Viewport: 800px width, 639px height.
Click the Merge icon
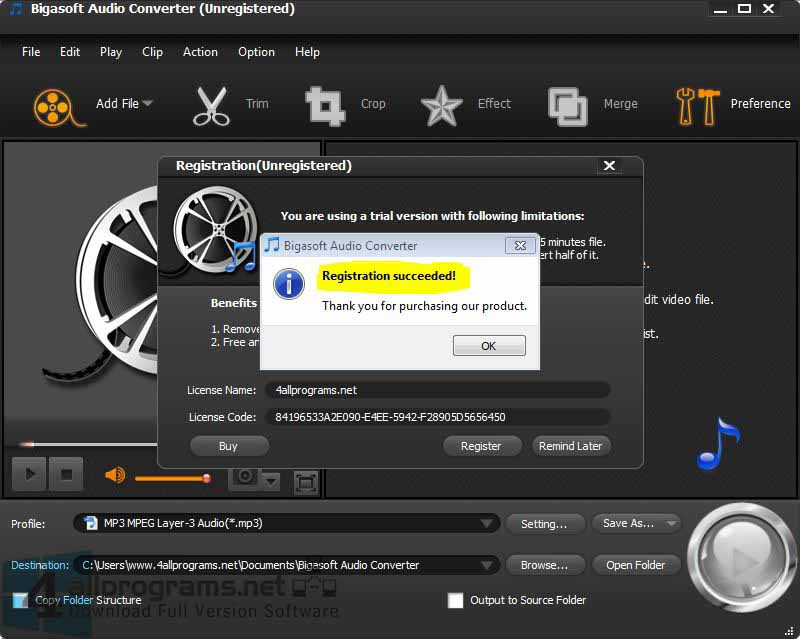pos(567,107)
